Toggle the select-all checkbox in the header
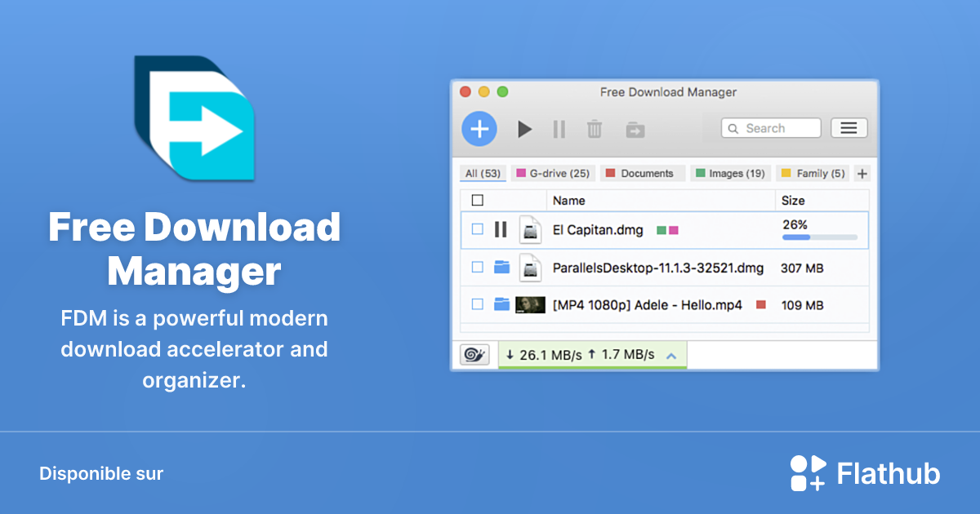The image size is (980, 514). 478,200
